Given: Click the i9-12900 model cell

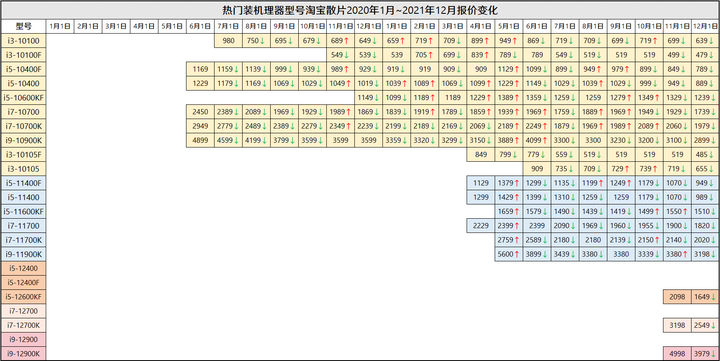Looking at the screenshot, I should pyautogui.click(x=23, y=339).
